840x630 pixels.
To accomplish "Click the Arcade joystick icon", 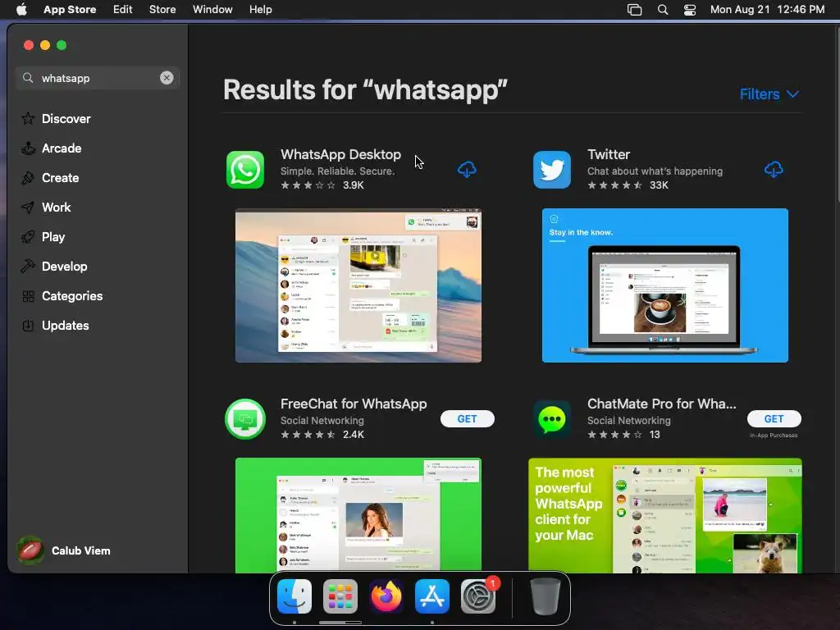I will pos(28,148).
